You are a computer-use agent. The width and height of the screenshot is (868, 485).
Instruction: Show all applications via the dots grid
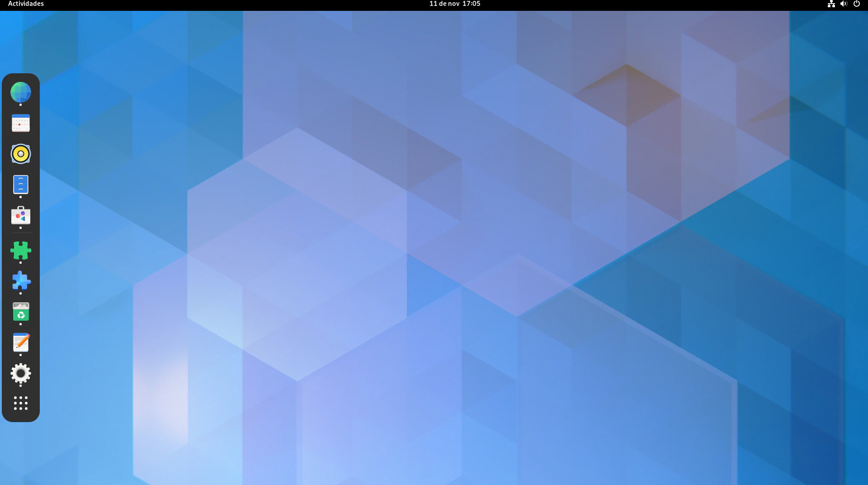21,403
